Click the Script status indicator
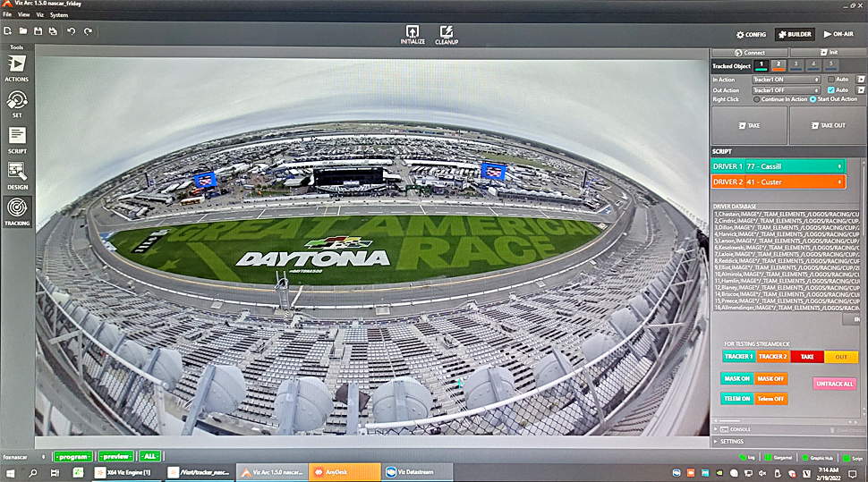868x482 pixels. pos(853,458)
